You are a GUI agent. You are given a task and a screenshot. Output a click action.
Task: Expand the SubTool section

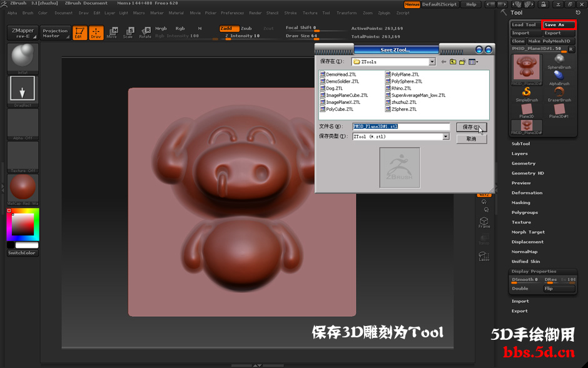pos(520,144)
